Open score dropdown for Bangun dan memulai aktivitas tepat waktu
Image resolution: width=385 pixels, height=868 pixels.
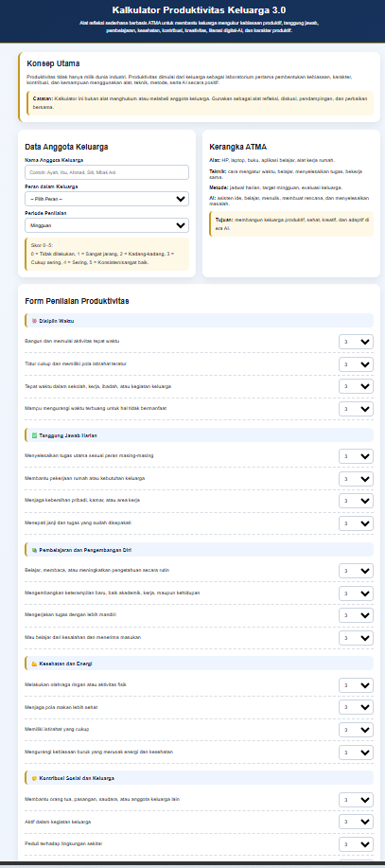click(x=356, y=342)
